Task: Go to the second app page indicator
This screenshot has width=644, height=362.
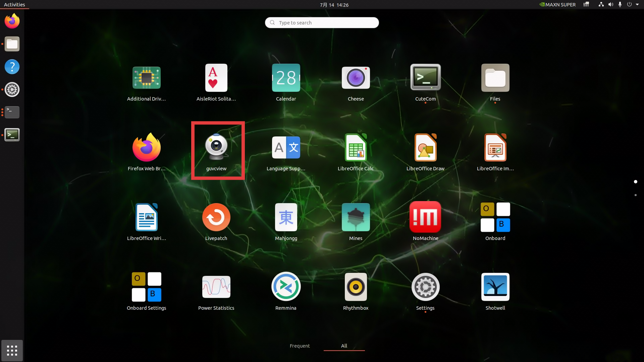Action: (x=636, y=195)
